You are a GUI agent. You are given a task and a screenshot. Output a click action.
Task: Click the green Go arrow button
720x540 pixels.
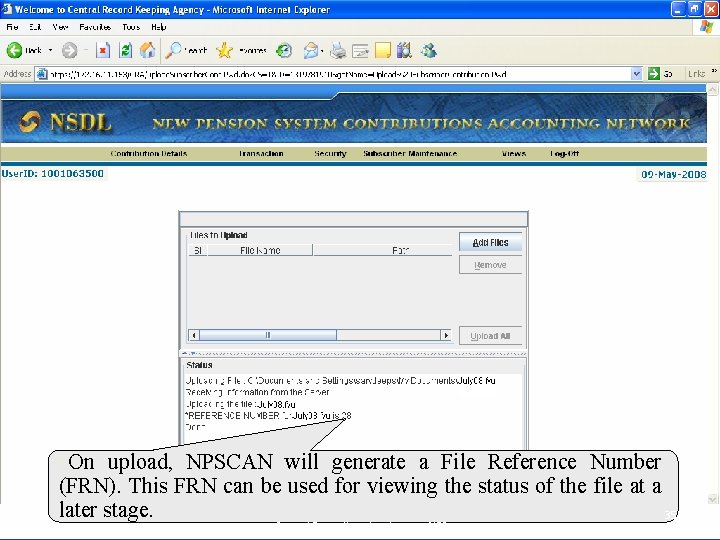(x=653, y=73)
